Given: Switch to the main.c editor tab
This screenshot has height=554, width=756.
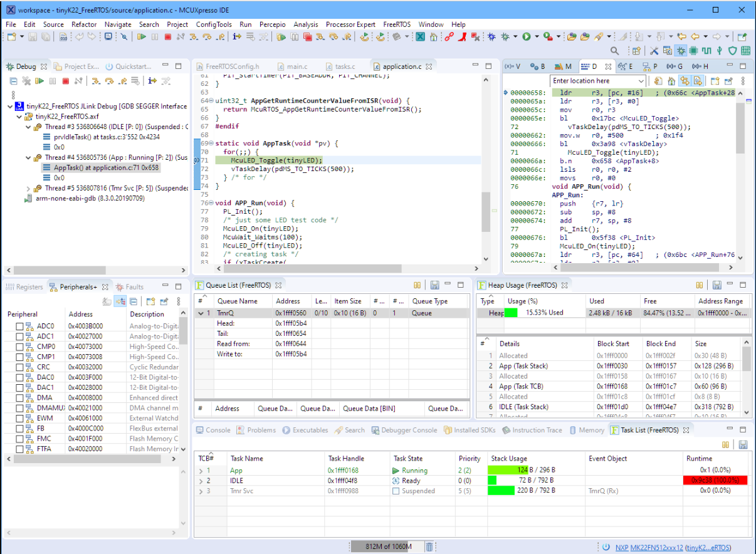Looking at the screenshot, I should pos(291,66).
